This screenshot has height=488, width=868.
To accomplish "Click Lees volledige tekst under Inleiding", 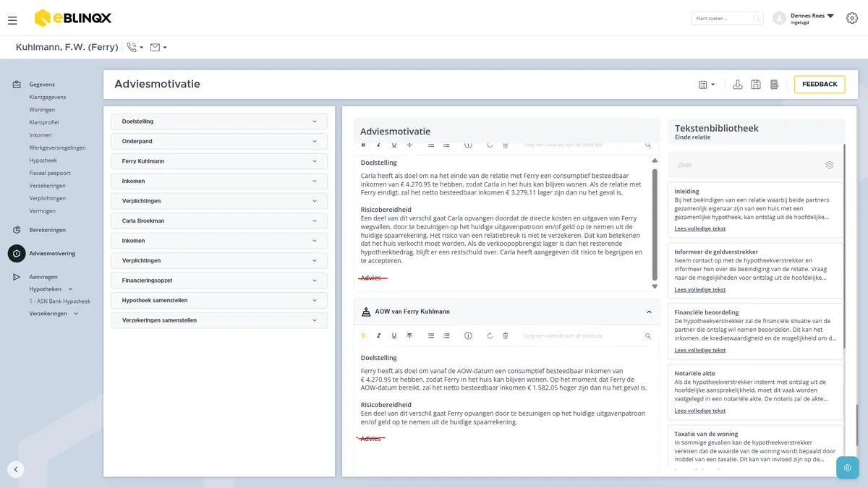I will [700, 229].
